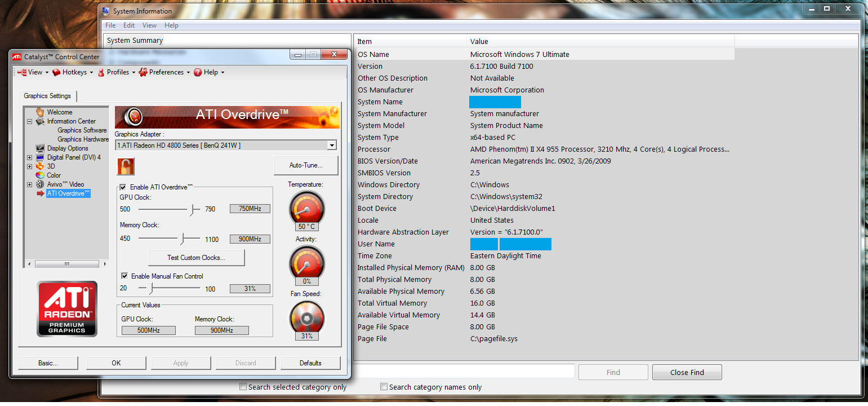This screenshot has height=406, width=868.
Task: Expand the Avivo Video tree node
Action: (x=29, y=184)
